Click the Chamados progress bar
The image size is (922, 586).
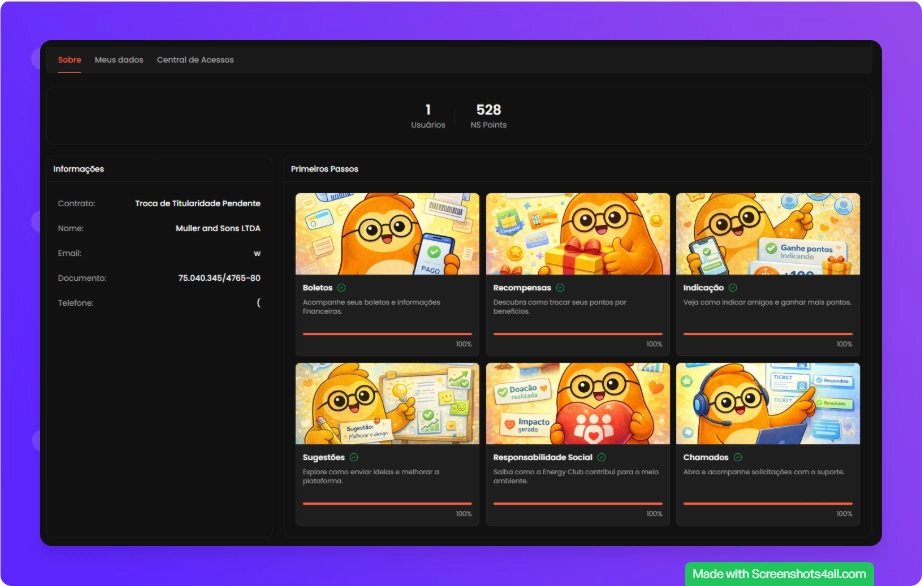click(767, 504)
